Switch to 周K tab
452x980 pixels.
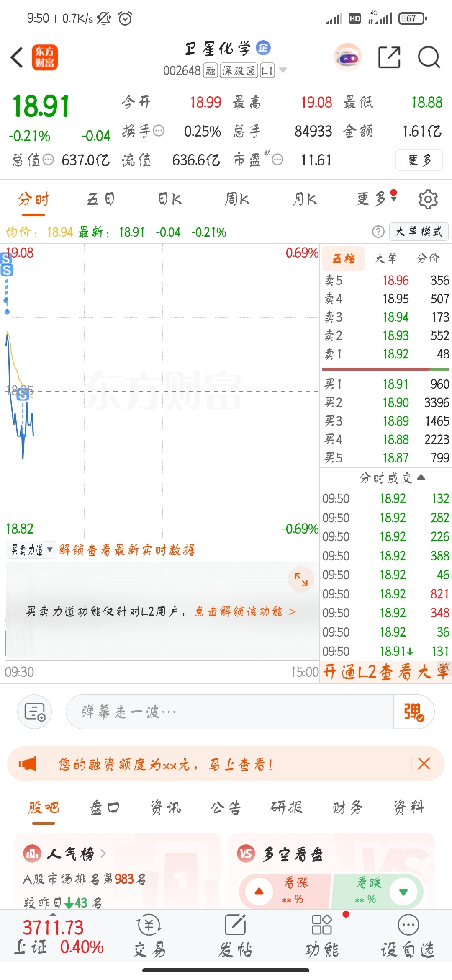(237, 199)
